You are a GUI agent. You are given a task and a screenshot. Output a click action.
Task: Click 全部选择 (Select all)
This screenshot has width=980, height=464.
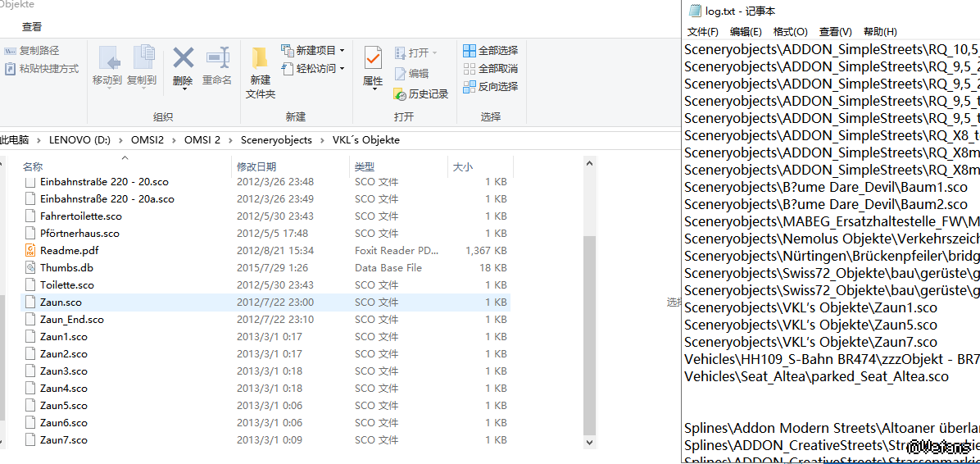pyautogui.click(x=491, y=50)
